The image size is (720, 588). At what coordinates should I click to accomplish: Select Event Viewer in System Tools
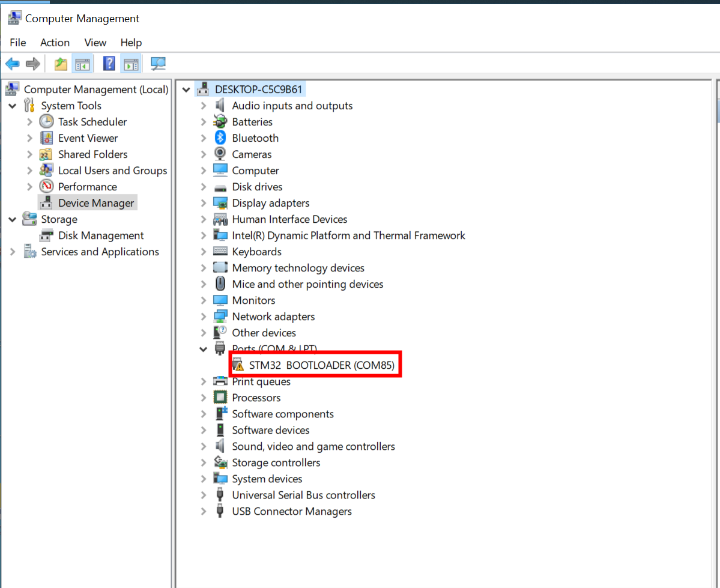pos(88,138)
